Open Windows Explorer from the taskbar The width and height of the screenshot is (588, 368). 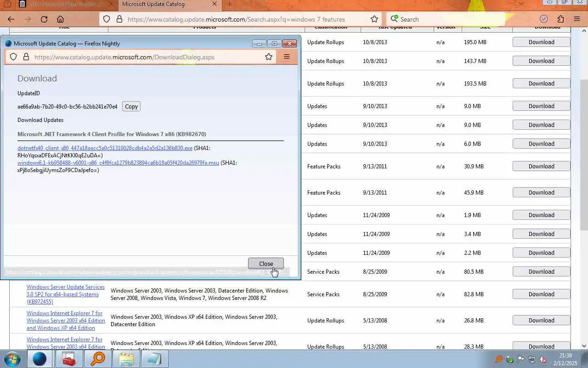pos(126,359)
